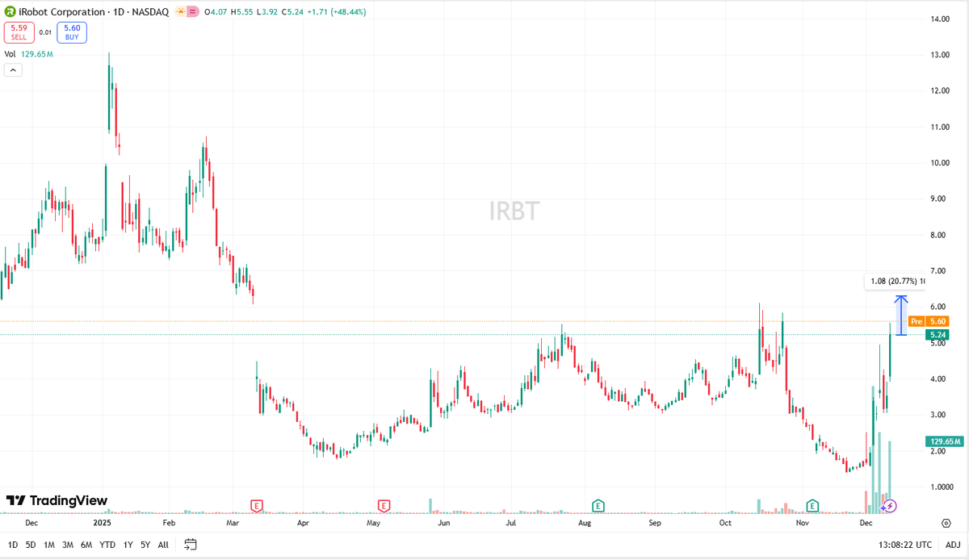Click the 5.60 BUY button
This screenshot has height=560, width=969.
pos(72,32)
